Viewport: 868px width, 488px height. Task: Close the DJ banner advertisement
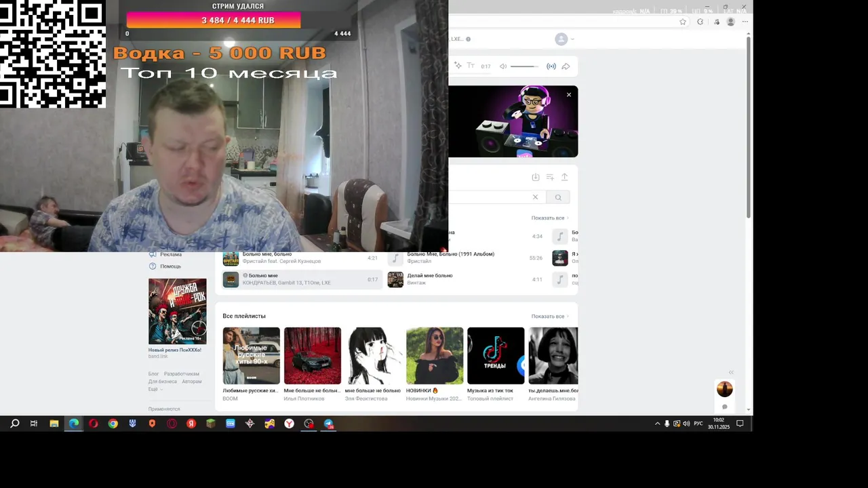pyautogui.click(x=569, y=95)
